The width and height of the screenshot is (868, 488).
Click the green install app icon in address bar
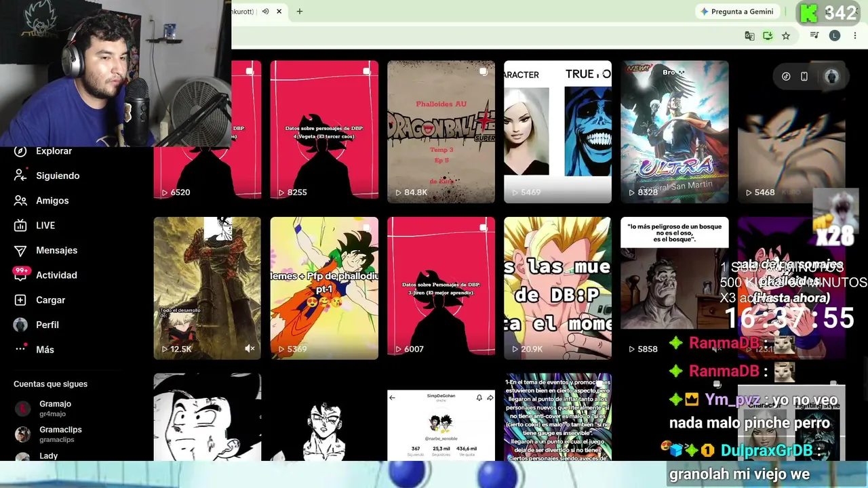768,36
